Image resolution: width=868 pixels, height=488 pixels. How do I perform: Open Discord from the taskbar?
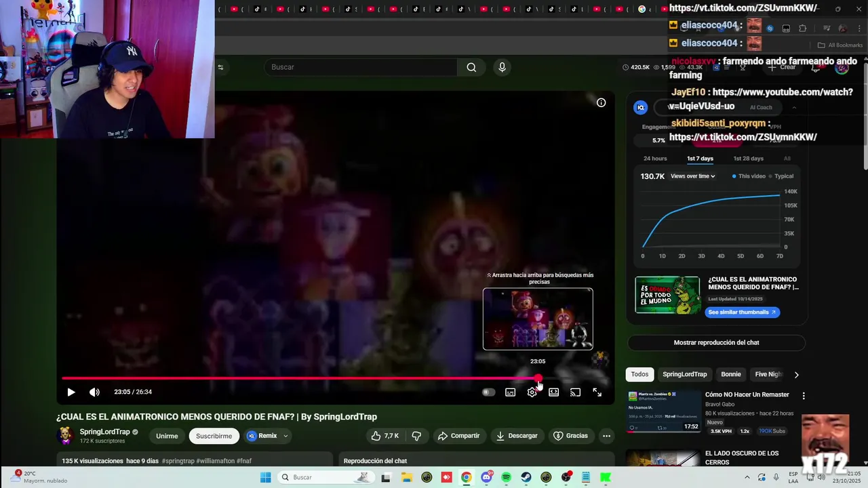(486, 477)
